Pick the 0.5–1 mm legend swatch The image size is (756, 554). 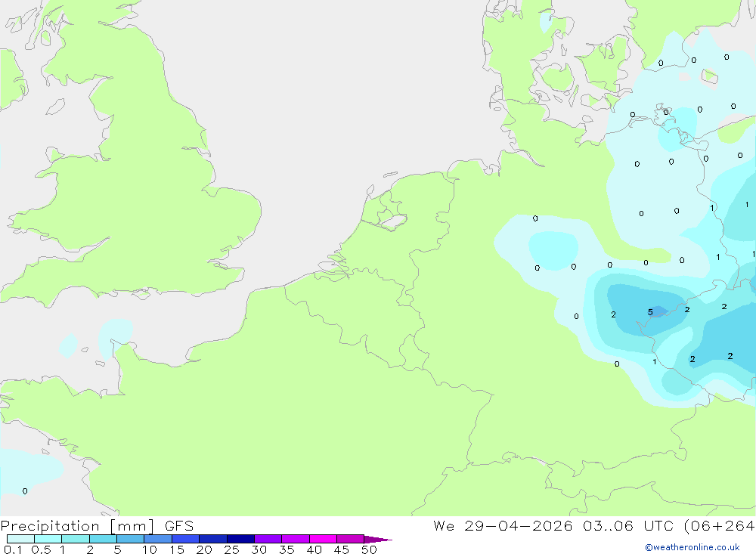coord(48,539)
